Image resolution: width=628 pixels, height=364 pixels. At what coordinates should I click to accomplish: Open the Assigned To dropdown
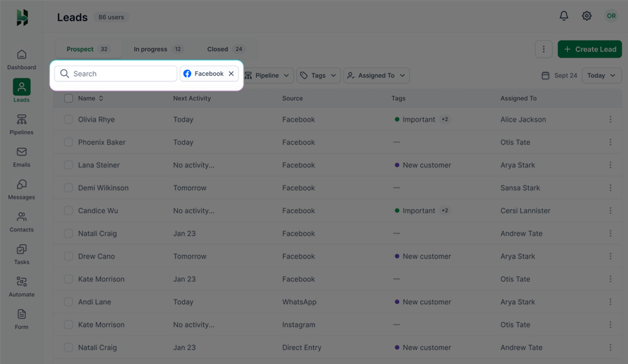tap(376, 75)
